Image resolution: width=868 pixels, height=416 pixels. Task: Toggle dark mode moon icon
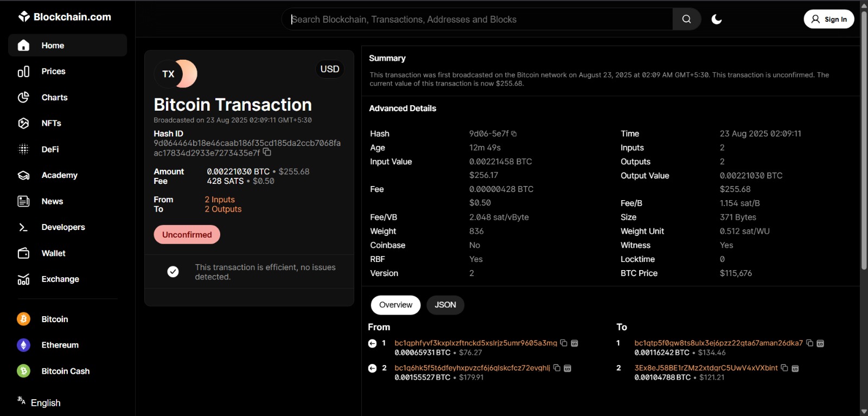[717, 20]
